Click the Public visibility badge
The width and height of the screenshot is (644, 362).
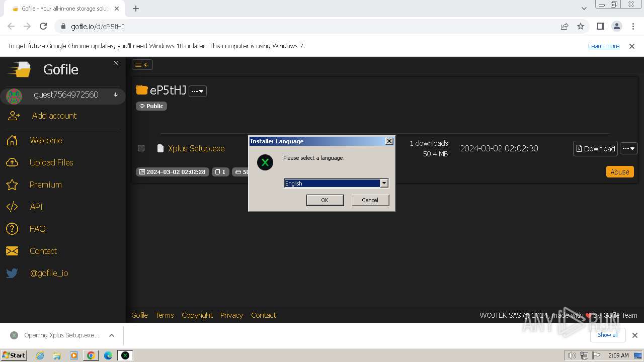click(x=151, y=106)
